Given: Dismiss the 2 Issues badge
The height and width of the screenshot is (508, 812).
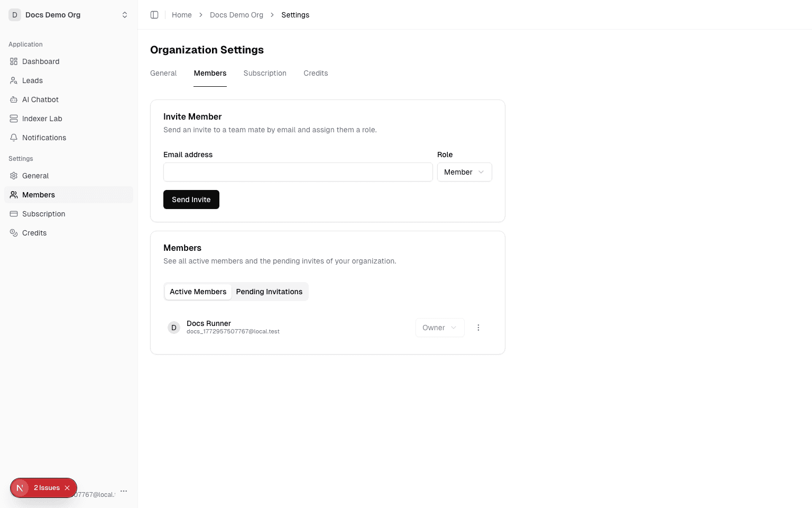Looking at the screenshot, I should (67, 487).
